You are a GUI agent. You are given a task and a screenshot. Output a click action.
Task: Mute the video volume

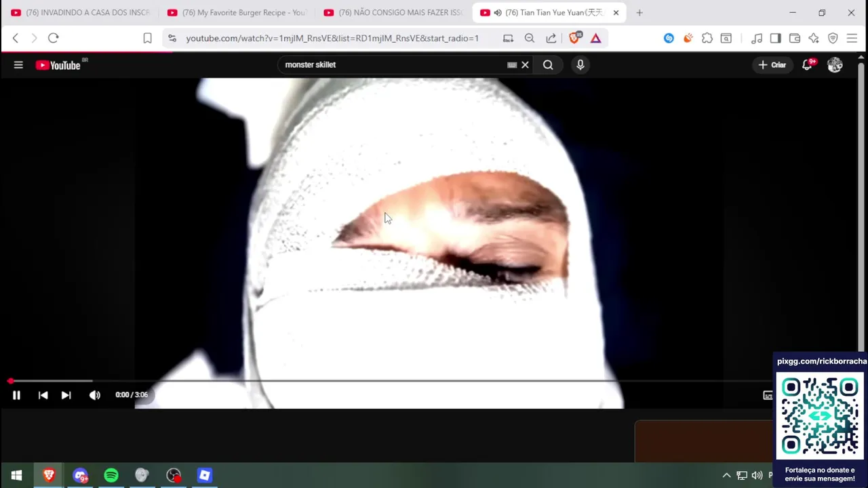point(95,395)
